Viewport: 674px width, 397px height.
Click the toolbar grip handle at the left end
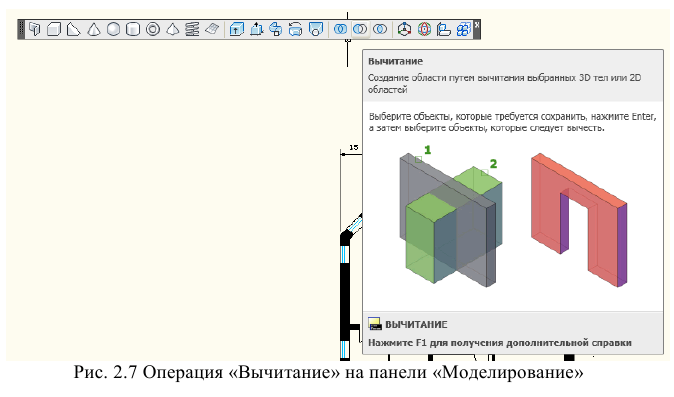[x=21, y=29]
